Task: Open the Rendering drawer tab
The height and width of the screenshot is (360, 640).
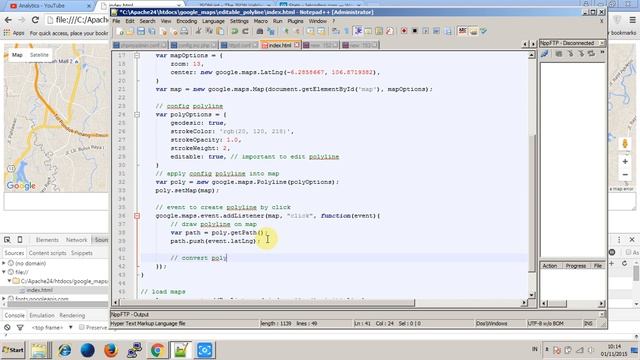Action: pos(72,316)
